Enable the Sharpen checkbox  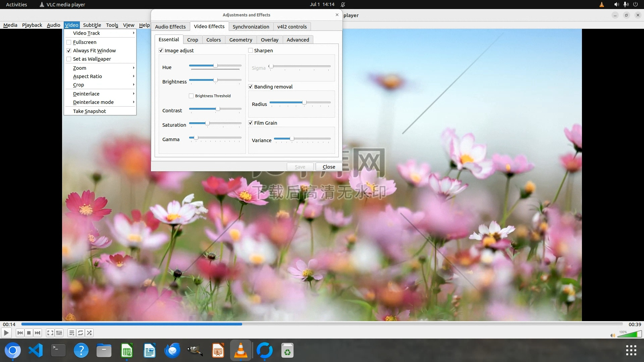coord(251,51)
